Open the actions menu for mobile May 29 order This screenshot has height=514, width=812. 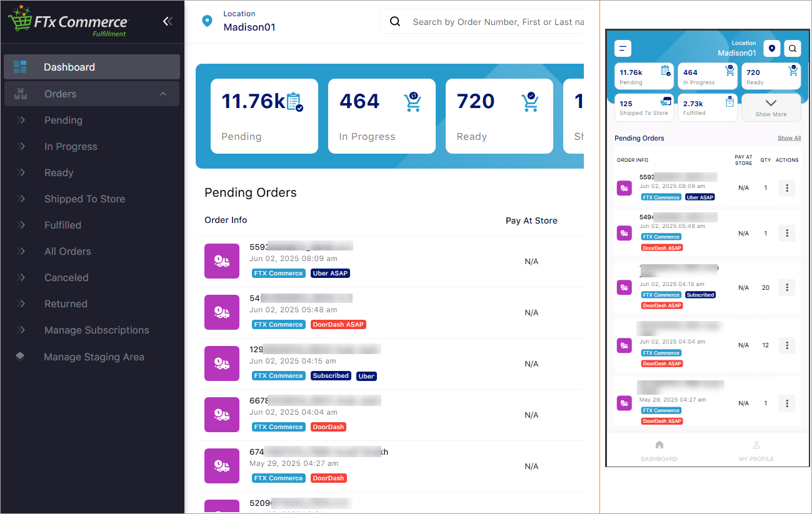786,403
